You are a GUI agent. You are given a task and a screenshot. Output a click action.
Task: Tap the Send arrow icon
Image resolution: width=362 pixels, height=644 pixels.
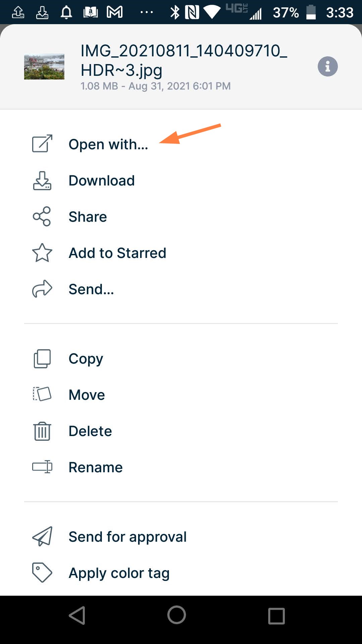pyautogui.click(x=42, y=289)
